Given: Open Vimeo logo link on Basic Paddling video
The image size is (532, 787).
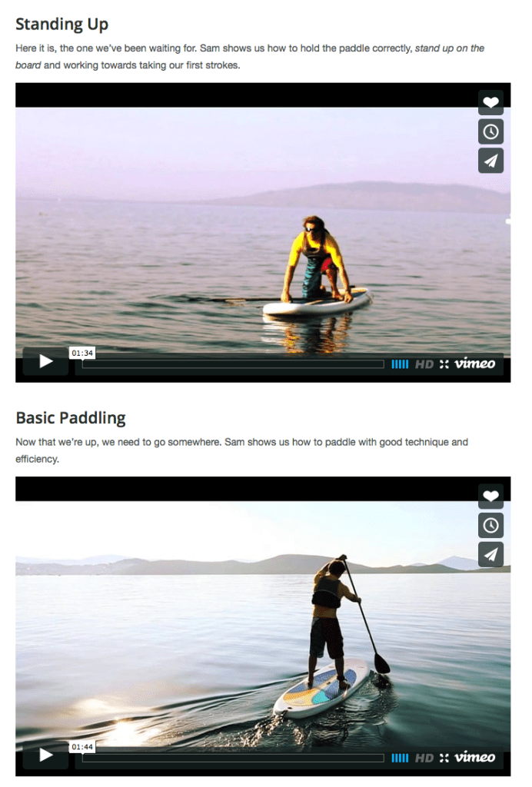Looking at the screenshot, I should click(x=475, y=757).
